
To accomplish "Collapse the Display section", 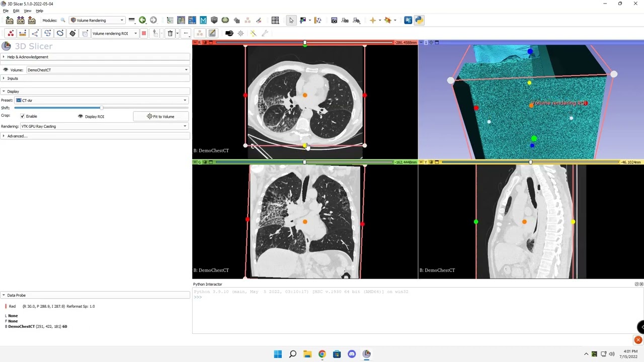I will [95, 92].
